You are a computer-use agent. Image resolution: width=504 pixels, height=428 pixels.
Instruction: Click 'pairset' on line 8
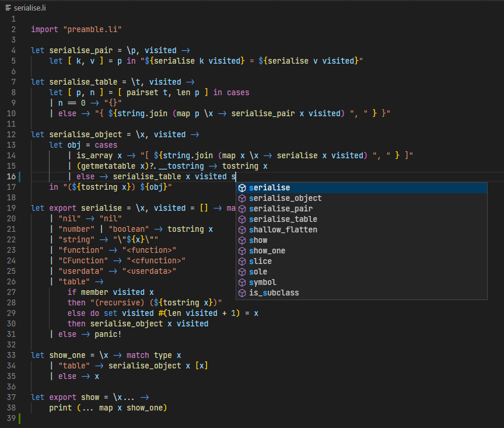click(x=142, y=93)
